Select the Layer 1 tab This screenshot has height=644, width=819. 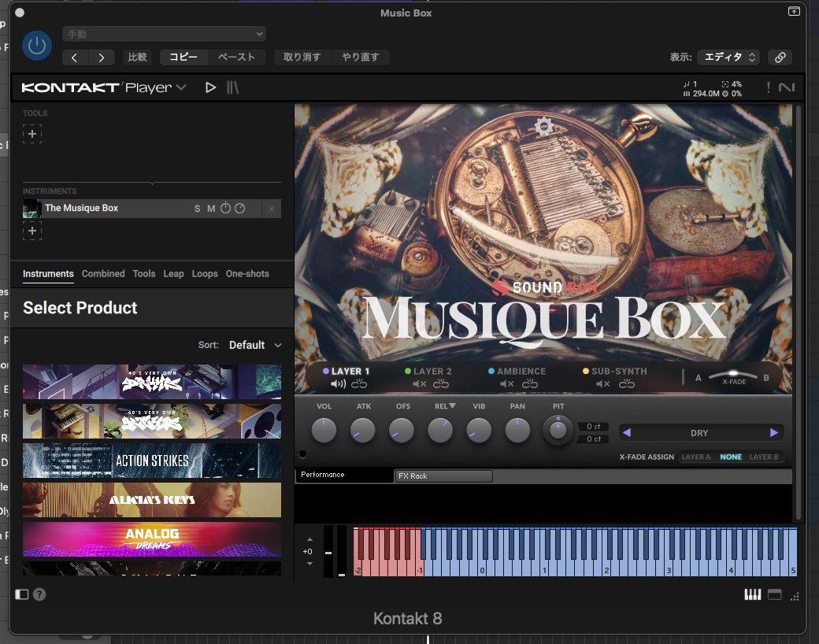click(346, 372)
